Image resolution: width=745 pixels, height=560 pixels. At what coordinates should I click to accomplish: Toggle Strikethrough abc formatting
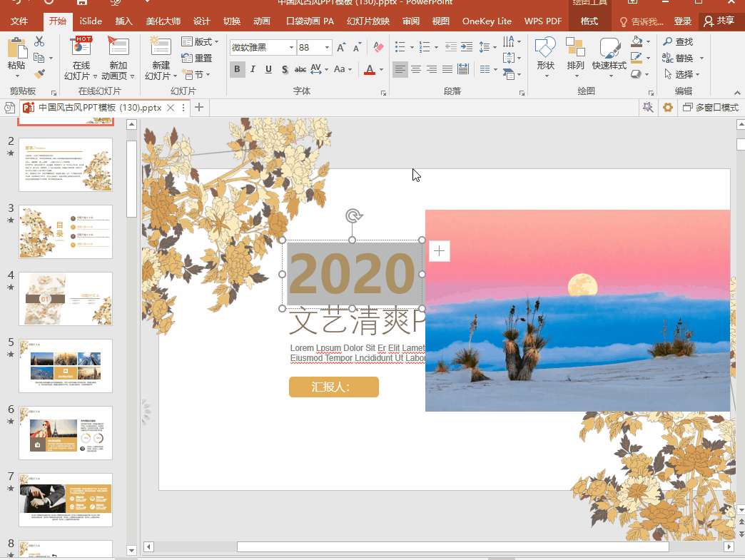300,69
